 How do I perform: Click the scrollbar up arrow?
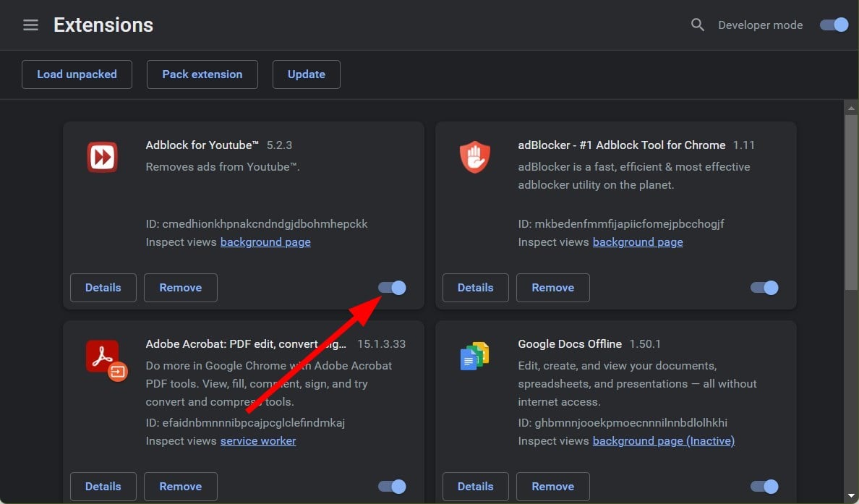[x=851, y=108]
